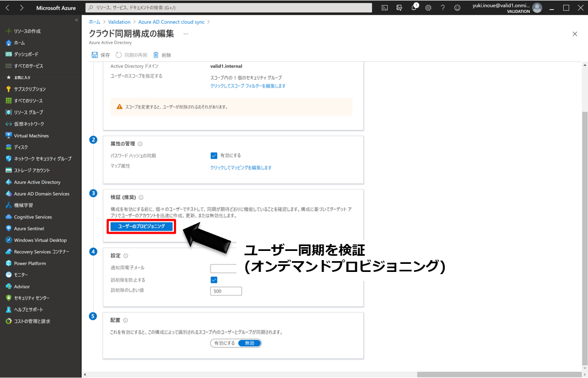Open リソース グループ icon item
This screenshot has width=588, height=378.
tap(9, 112)
